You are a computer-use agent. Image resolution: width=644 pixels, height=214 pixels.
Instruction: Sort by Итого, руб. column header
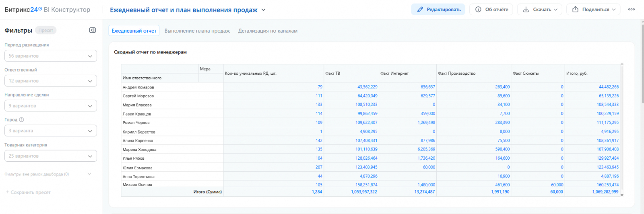[577, 73]
